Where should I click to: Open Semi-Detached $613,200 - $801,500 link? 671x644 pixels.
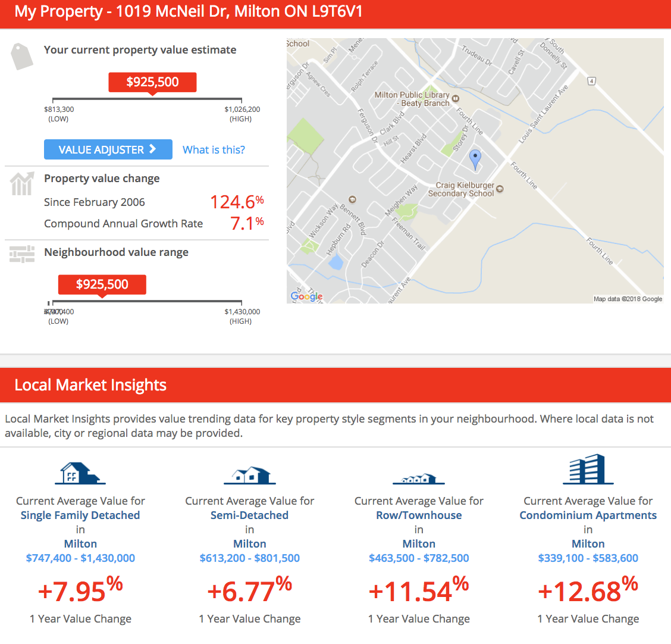(x=249, y=558)
